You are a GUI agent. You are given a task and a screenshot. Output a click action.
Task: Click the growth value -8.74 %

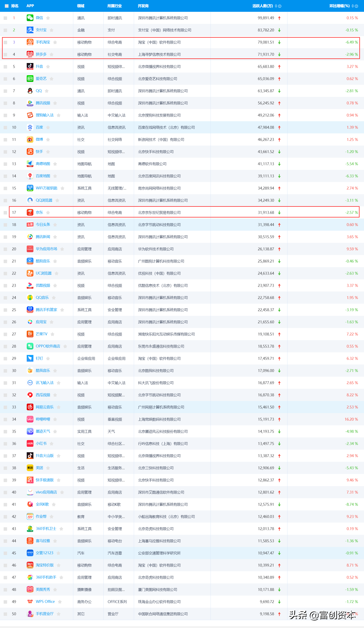(352, 504)
